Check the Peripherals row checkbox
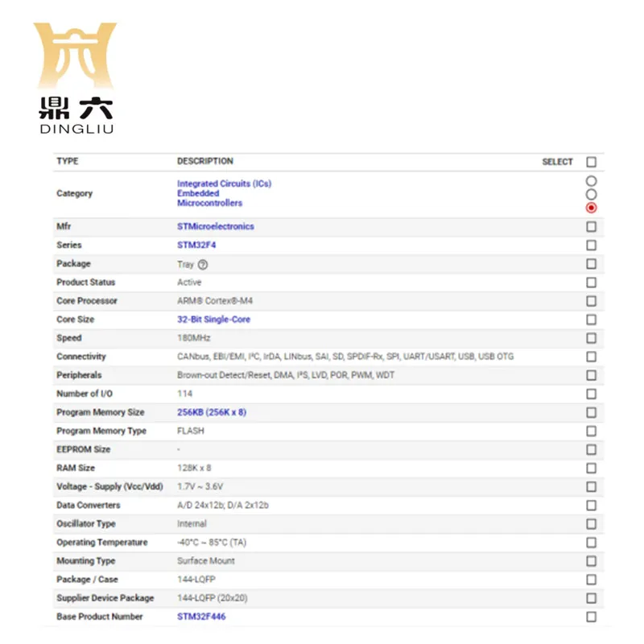This screenshot has height=644, width=644. pos(591,375)
